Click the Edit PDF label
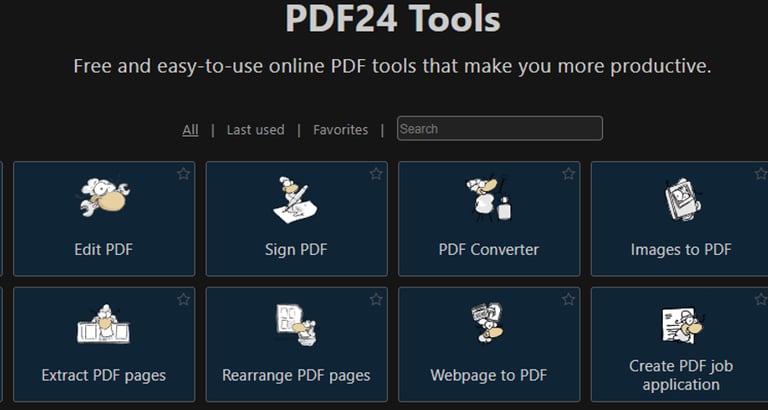768x410 pixels. (104, 249)
